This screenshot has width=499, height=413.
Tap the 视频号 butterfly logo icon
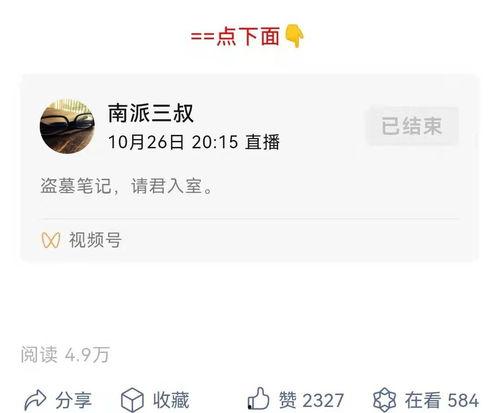point(51,240)
